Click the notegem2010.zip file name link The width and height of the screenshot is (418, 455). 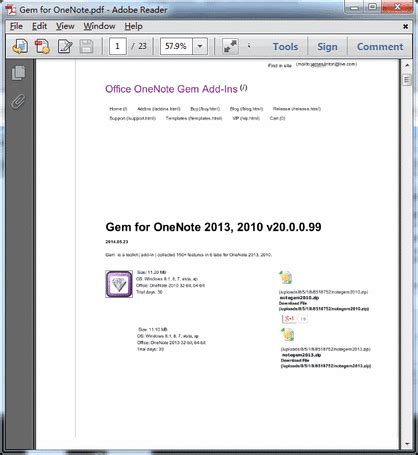(299, 298)
